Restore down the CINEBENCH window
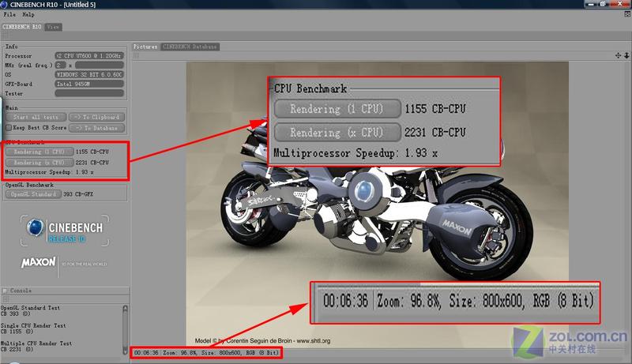 603,4
